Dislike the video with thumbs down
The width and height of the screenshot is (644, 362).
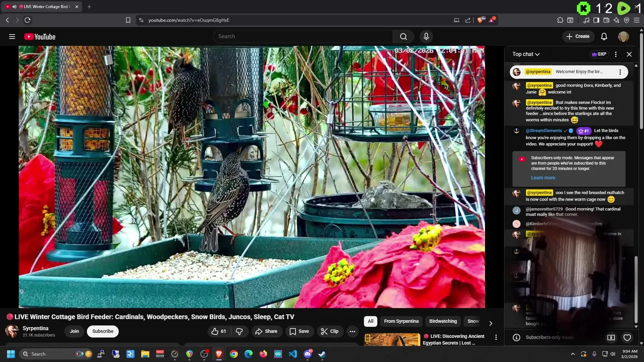pos(239,331)
